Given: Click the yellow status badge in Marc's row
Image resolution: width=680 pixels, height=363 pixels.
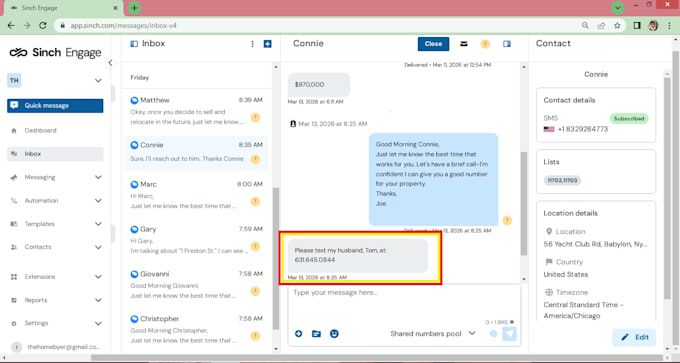Looking at the screenshot, I should (255, 201).
